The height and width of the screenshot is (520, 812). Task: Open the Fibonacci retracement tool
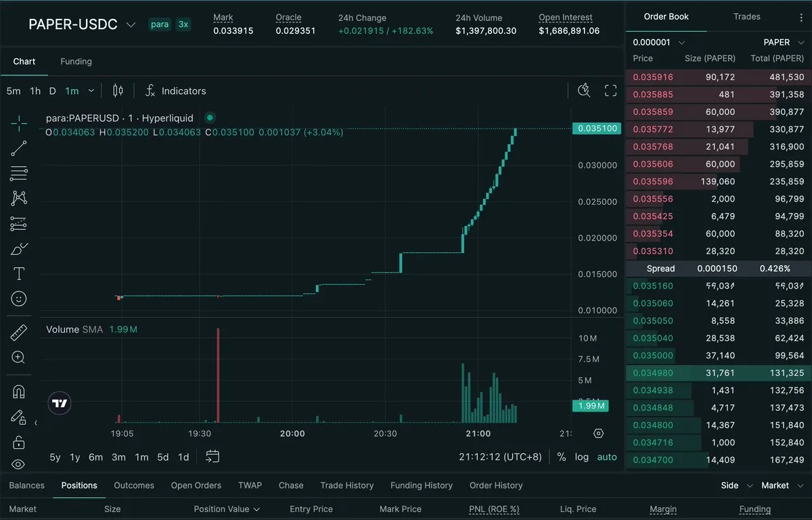tap(19, 173)
